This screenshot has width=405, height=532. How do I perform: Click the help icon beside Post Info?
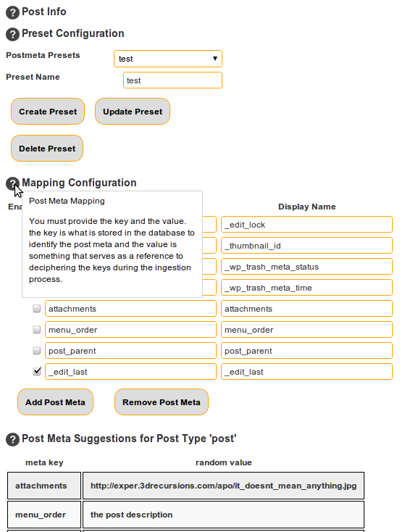(x=12, y=12)
